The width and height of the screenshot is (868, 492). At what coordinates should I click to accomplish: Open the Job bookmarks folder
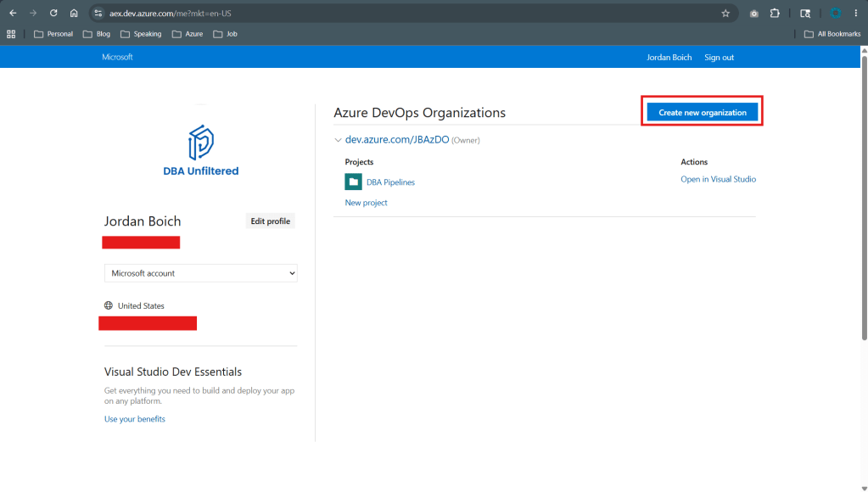pos(226,34)
